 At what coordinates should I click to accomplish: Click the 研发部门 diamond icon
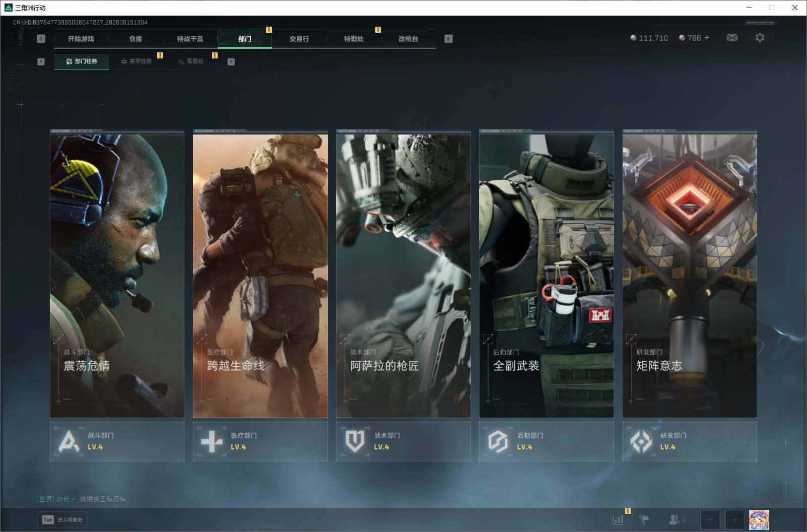pyautogui.click(x=641, y=442)
